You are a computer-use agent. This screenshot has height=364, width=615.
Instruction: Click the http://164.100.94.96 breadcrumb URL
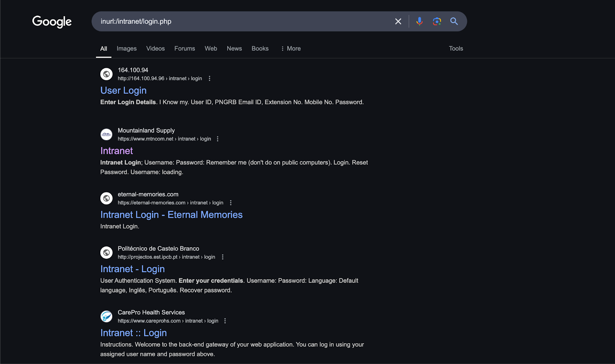[160, 78]
